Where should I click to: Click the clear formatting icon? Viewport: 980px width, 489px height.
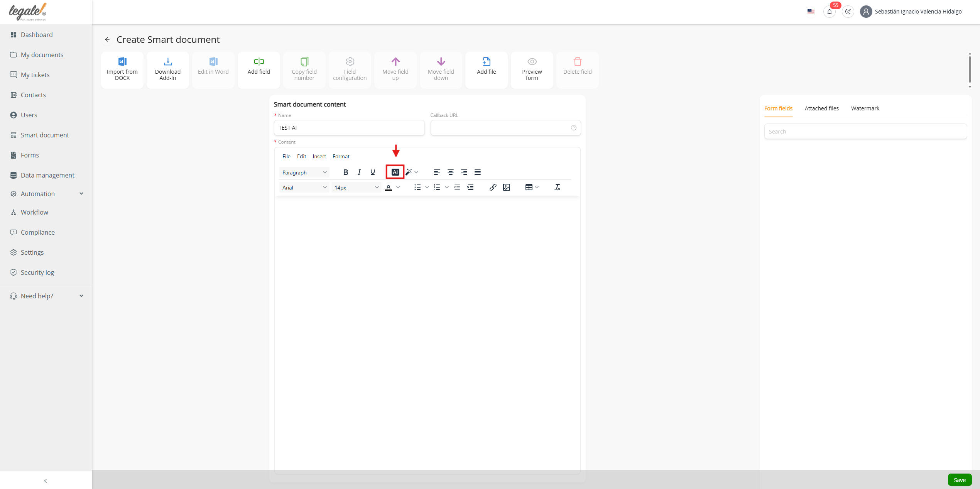[557, 187]
